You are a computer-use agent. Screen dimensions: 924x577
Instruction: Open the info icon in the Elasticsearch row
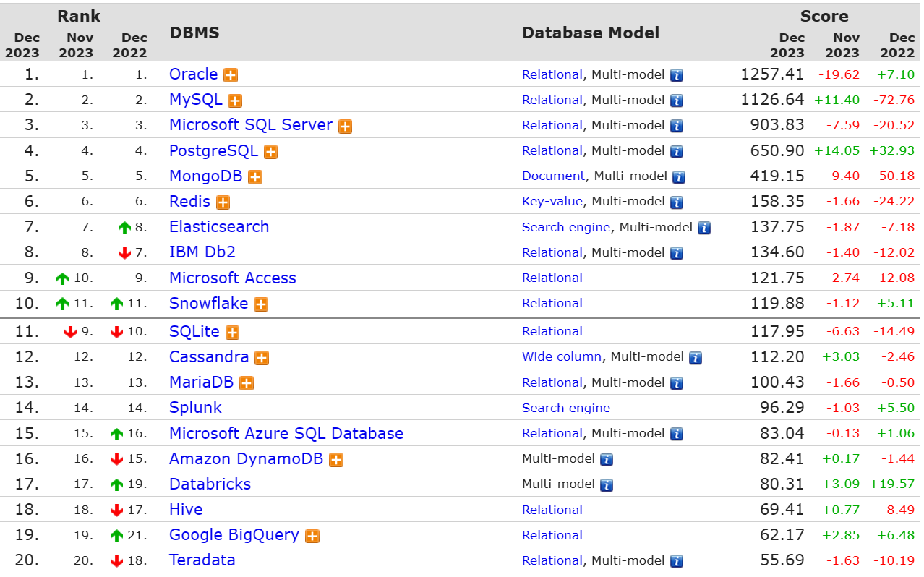(x=704, y=228)
